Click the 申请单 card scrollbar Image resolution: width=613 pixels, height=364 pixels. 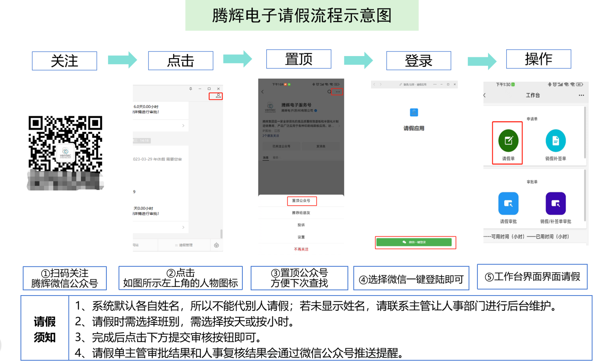click(585, 133)
